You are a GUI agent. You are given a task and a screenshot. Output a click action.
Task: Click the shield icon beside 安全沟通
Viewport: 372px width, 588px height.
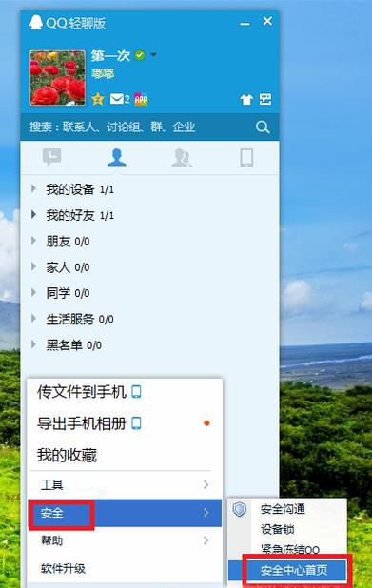(x=239, y=509)
